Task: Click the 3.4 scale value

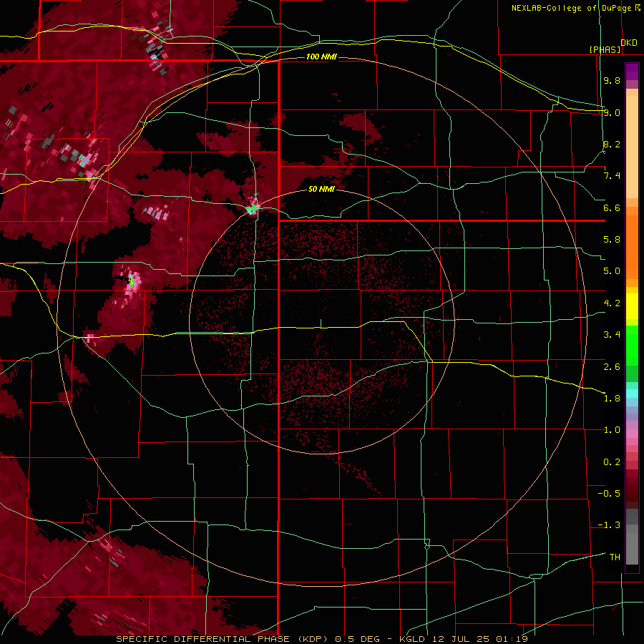Action: coord(612,335)
